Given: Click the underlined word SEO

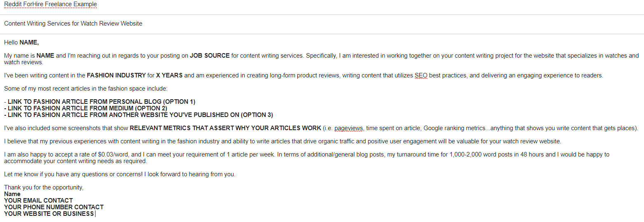Looking at the screenshot, I should [421, 75].
